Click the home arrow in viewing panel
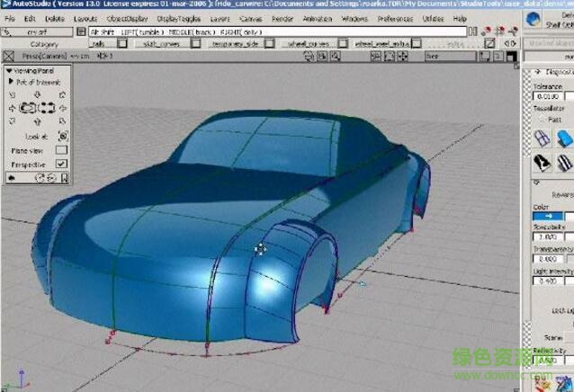Viewport: 574px width, 392px height. (x=12, y=178)
